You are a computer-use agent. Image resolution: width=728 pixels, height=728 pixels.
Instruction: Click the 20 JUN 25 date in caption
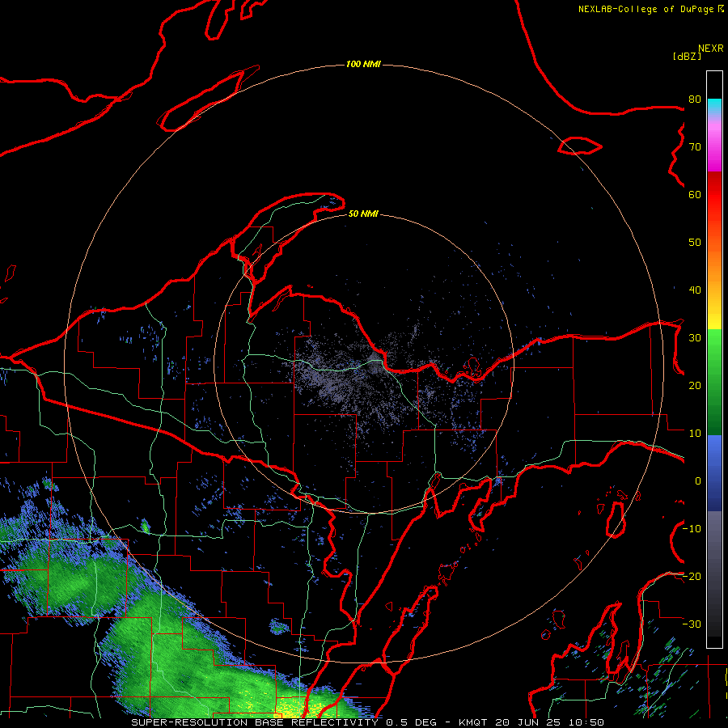[529, 722]
